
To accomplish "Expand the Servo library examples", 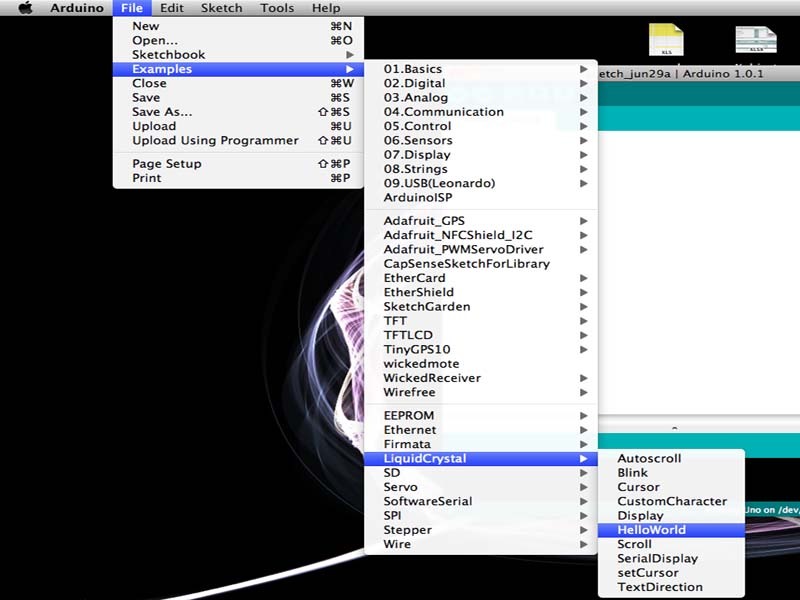I will pos(481,487).
